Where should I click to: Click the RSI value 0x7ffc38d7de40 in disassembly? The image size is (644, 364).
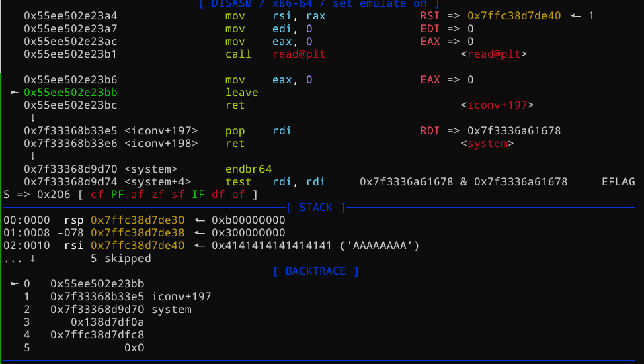pyautogui.click(x=514, y=16)
